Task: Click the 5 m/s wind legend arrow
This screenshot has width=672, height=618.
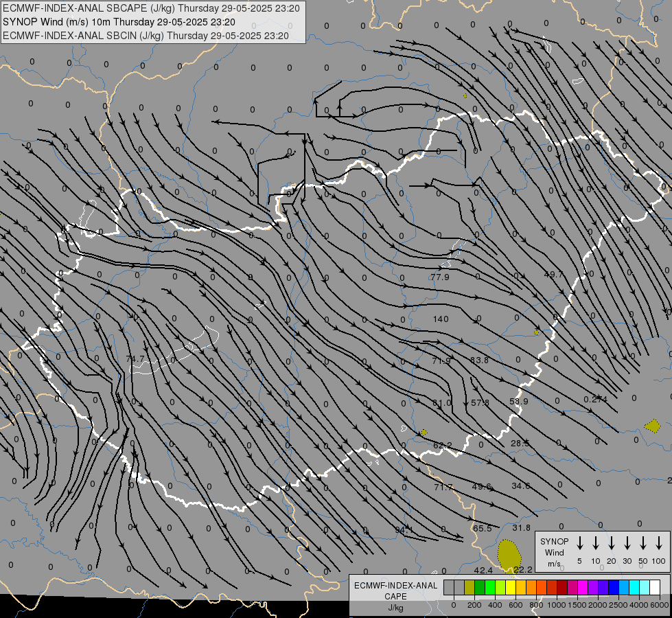Action: [x=579, y=542]
